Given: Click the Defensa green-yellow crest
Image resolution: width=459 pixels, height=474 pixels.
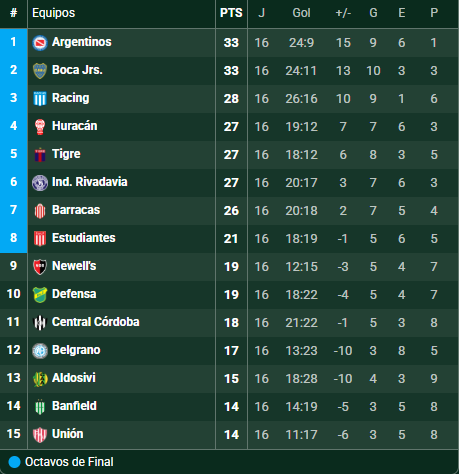Looking at the screenshot, I should (x=40, y=295).
